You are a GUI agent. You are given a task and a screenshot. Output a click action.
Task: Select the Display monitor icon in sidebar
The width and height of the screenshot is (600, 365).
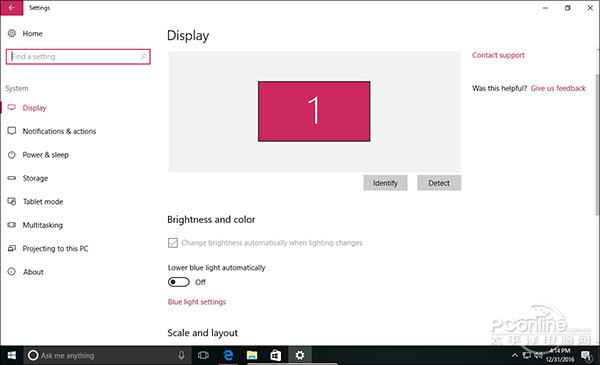12,108
